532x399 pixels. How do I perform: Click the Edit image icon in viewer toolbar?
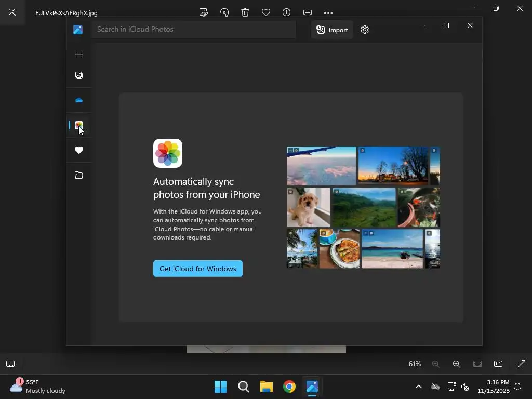click(204, 12)
